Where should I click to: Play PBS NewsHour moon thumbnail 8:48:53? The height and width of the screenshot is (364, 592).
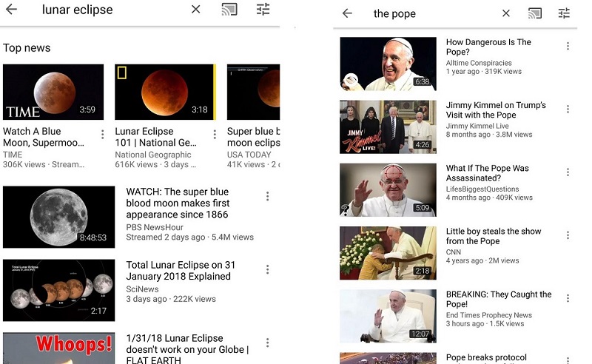click(x=59, y=217)
